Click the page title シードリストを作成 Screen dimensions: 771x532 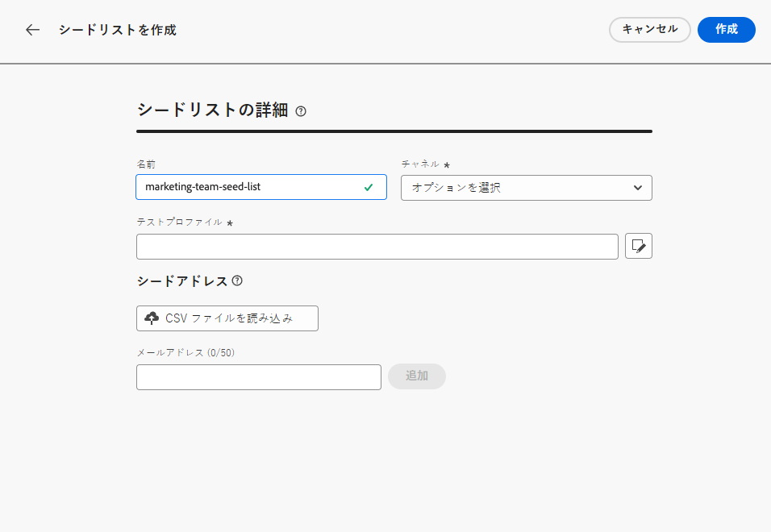coord(117,30)
